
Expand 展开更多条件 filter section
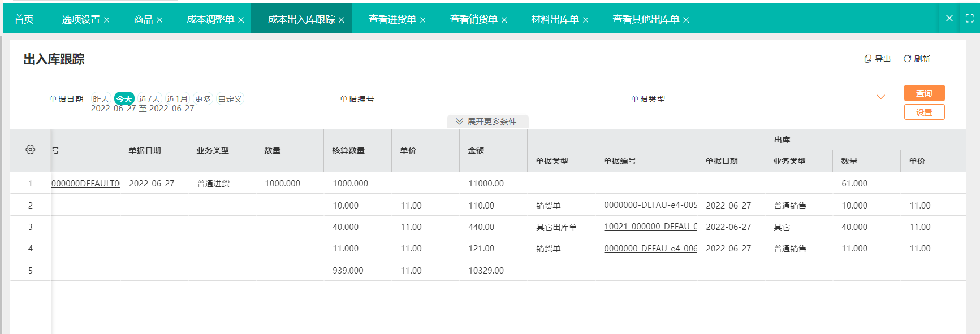(x=487, y=122)
